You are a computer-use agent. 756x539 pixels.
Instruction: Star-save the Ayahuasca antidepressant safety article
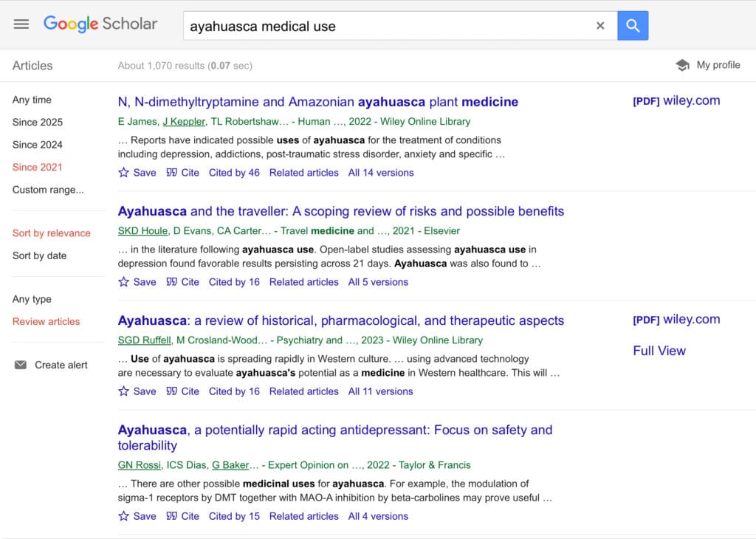tap(124, 516)
